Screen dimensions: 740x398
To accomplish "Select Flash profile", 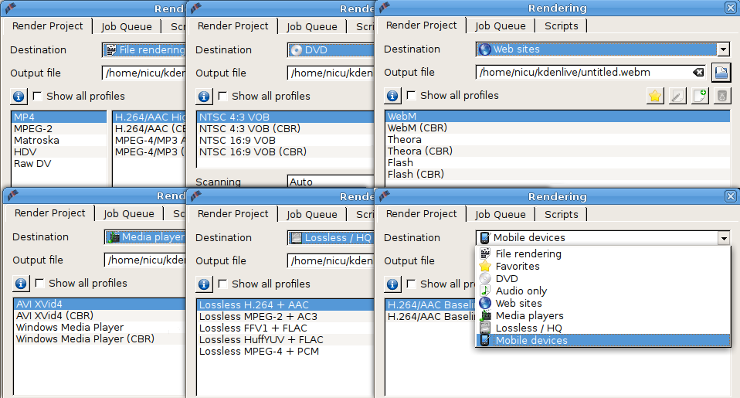I will 558,162.
